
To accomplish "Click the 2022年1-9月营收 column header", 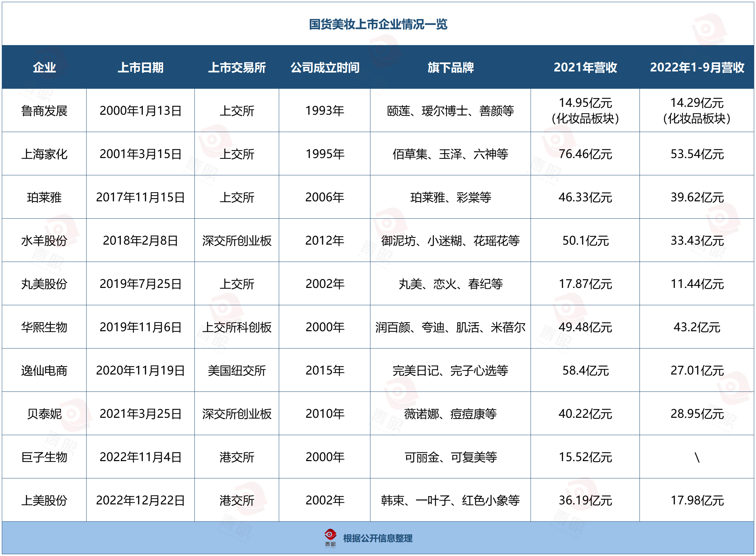I will pos(697,67).
